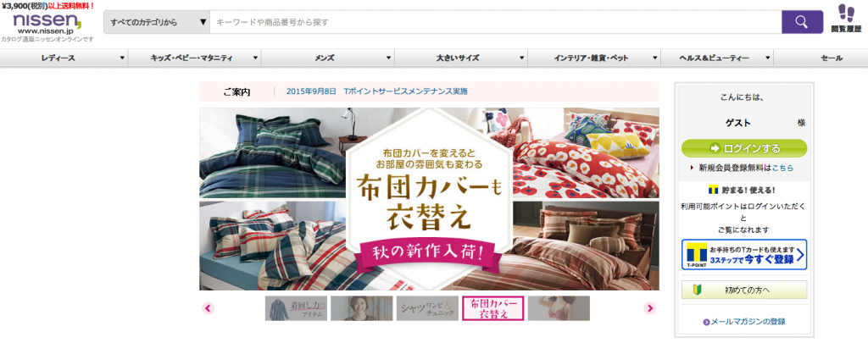Click the T-POINT card registration banner
Screen dimensions: 868x343
click(x=744, y=254)
